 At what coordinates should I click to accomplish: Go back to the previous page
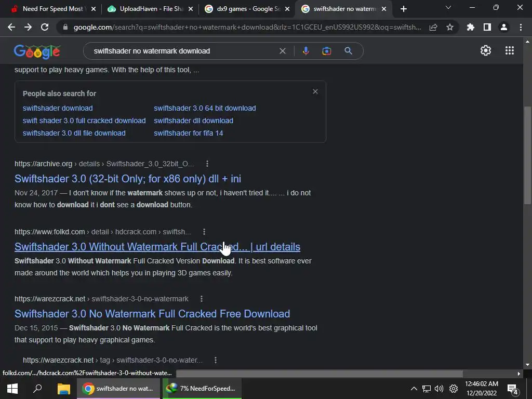(11, 27)
